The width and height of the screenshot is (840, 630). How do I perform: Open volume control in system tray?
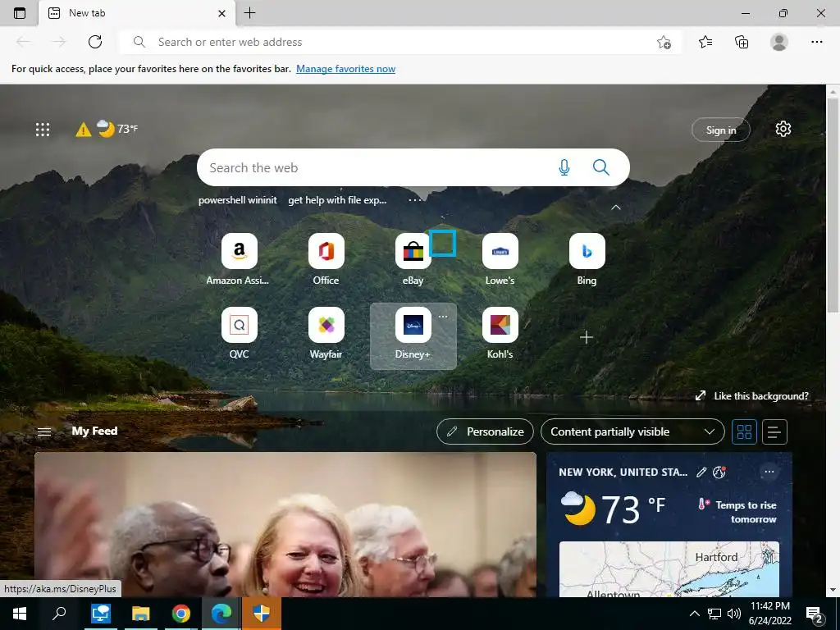pyautogui.click(x=734, y=614)
